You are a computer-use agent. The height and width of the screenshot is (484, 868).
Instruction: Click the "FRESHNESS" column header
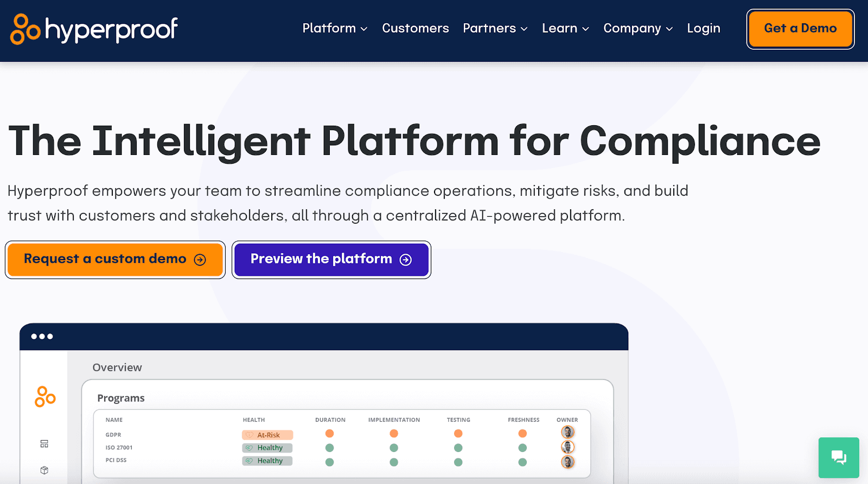pyautogui.click(x=524, y=420)
